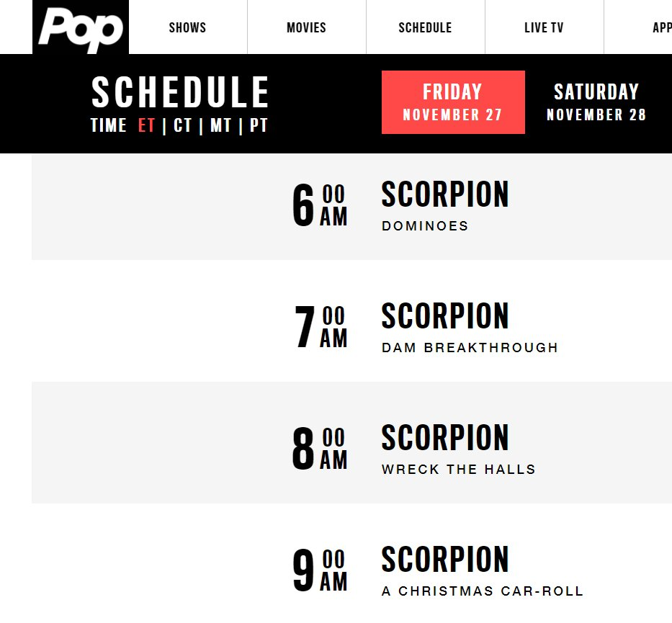This screenshot has height=623, width=672.
Task: Select the Friday November 27 tab
Action: 453,102
